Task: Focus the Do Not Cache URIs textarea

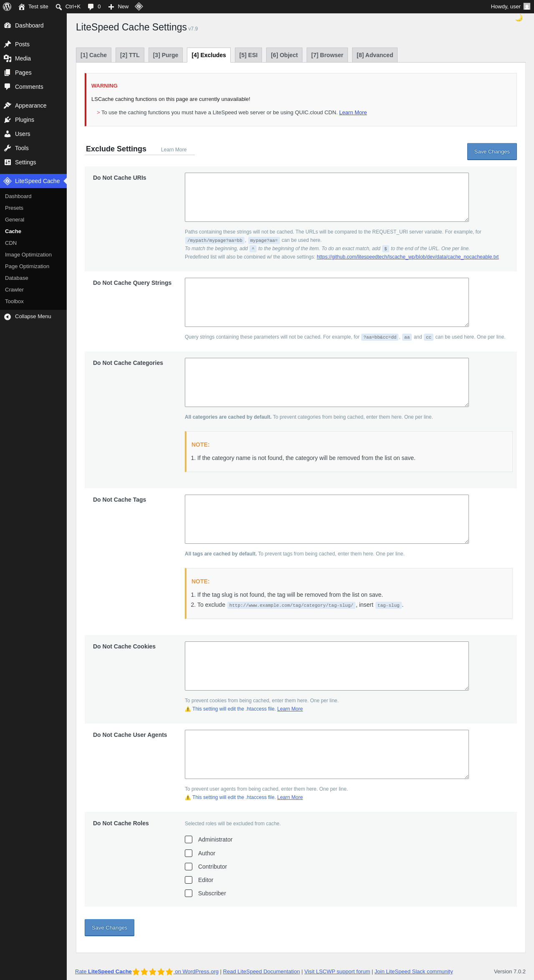Action: [x=327, y=197]
